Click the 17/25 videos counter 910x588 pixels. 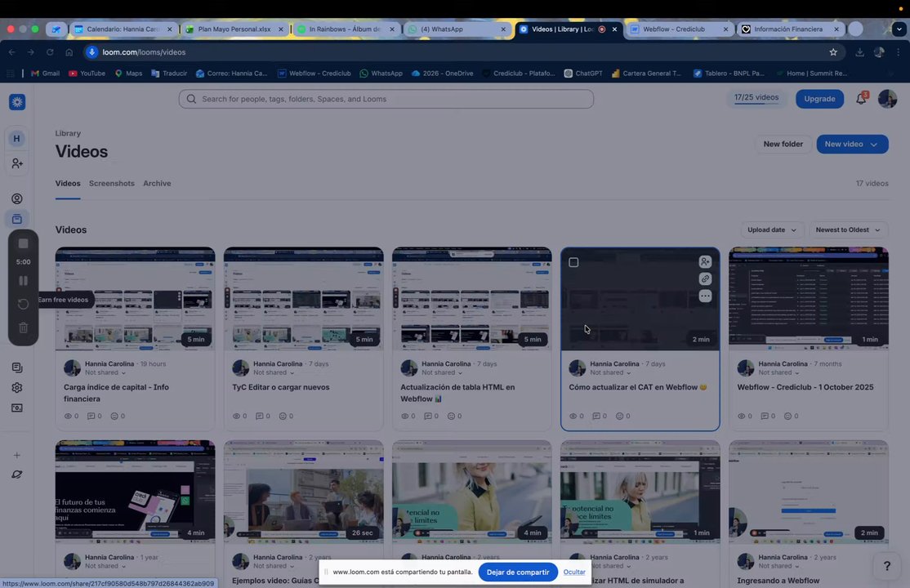click(x=756, y=98)
